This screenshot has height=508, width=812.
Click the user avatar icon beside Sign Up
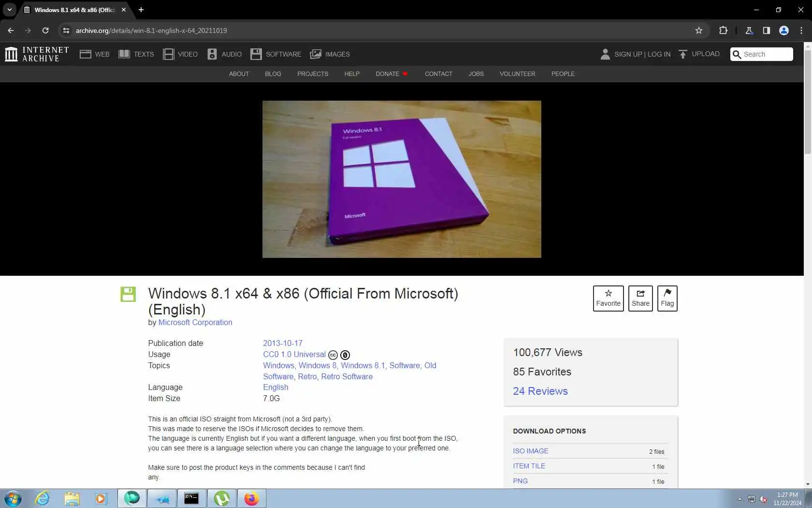pos(605,54)
